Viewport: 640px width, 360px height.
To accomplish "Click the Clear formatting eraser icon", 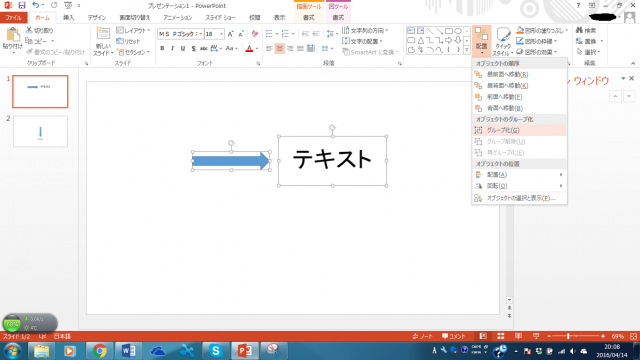I will pos(255,34).
